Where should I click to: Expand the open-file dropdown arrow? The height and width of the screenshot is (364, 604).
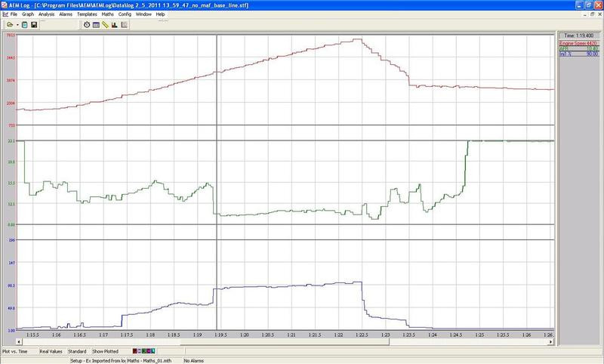(x=17, y=25)
